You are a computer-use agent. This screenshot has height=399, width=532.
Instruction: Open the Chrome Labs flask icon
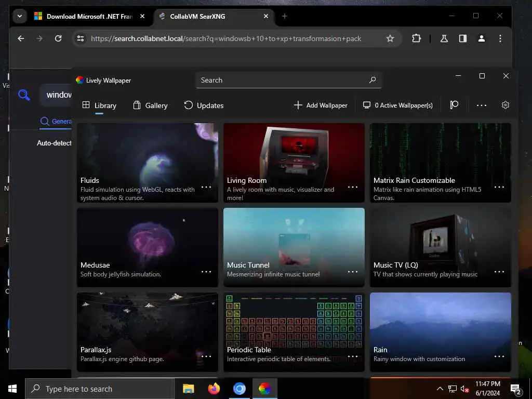(444, 38)
